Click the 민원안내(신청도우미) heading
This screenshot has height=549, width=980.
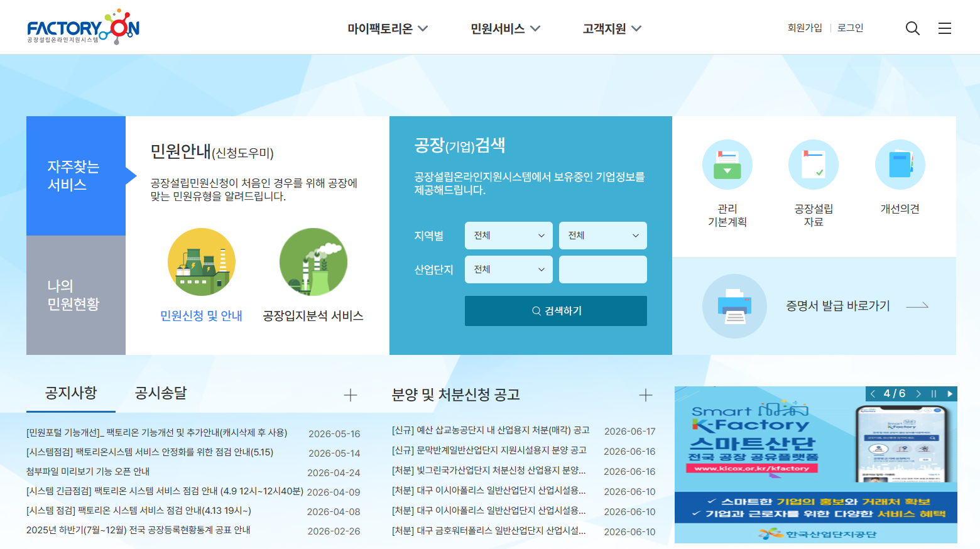(x=212, y=152)
